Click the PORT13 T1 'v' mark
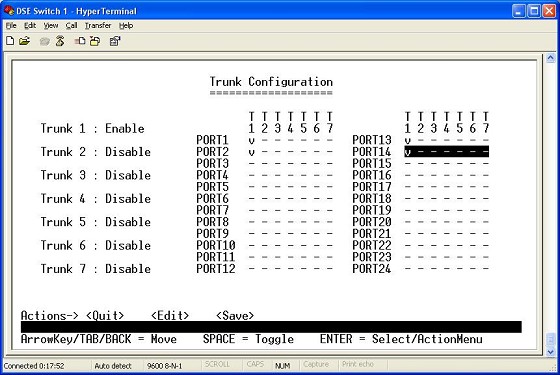 pyautogui.click(x=408, y=141)
